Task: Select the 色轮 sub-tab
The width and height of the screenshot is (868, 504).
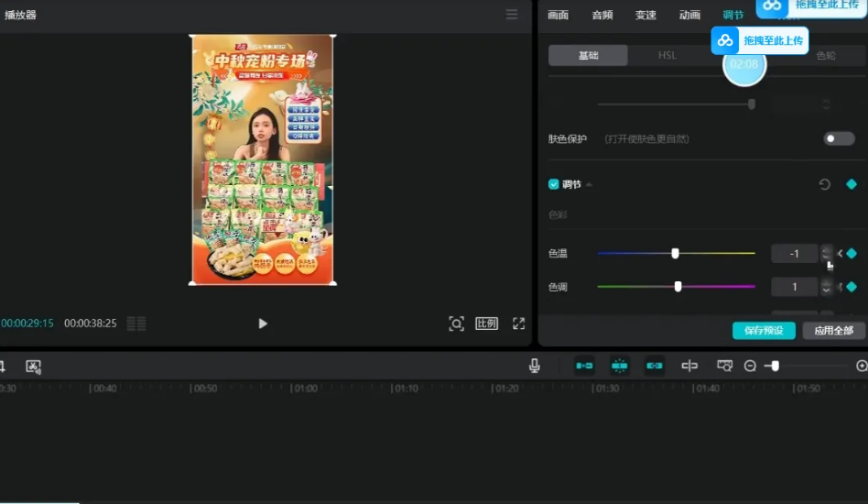Action: [825, 55]
